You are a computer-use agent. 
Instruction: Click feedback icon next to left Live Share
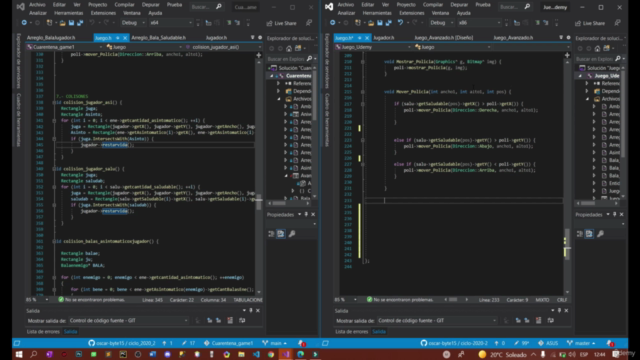pos(309,23)
